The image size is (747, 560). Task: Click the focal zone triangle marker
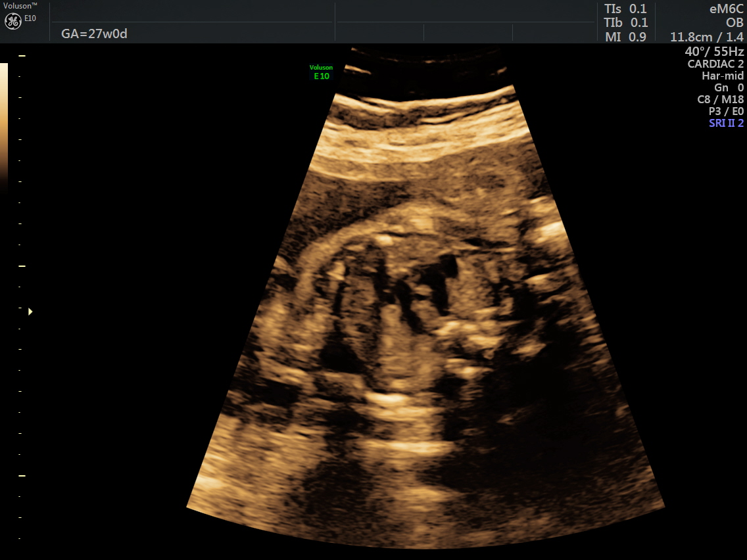pos(30,312)
